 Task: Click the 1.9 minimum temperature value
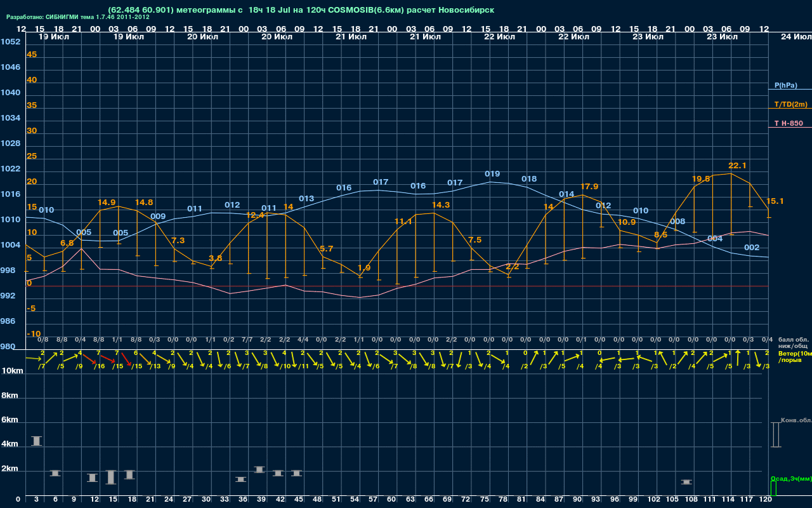click(x=364, y=268)
